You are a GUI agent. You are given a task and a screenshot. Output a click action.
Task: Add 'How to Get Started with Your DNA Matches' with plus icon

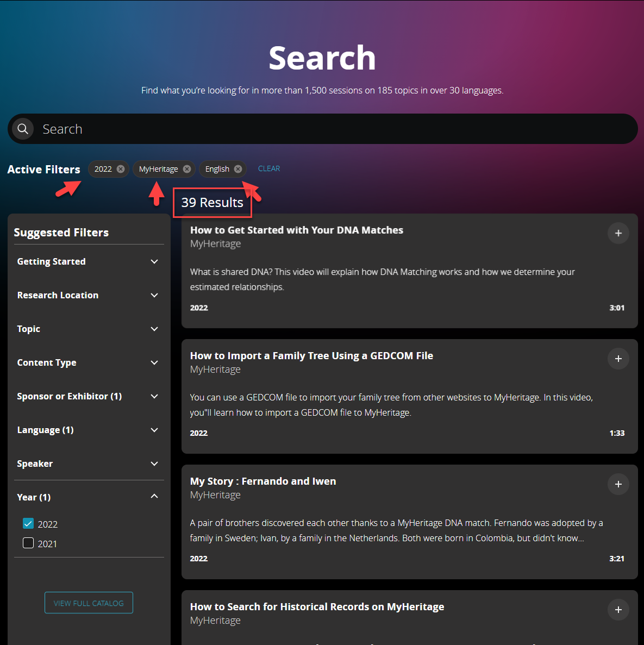[x=618, y=233]
